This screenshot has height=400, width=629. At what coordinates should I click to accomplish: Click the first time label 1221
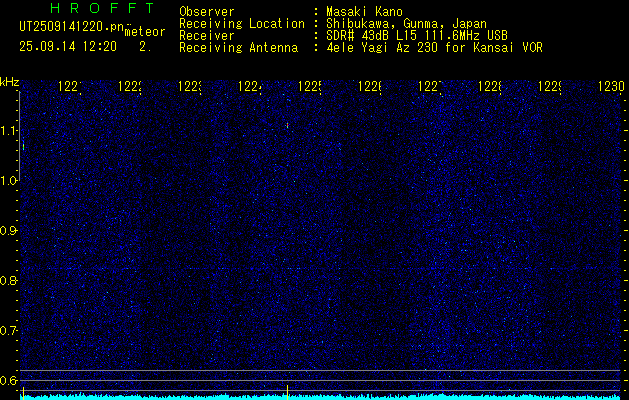(x=70, y=86)
